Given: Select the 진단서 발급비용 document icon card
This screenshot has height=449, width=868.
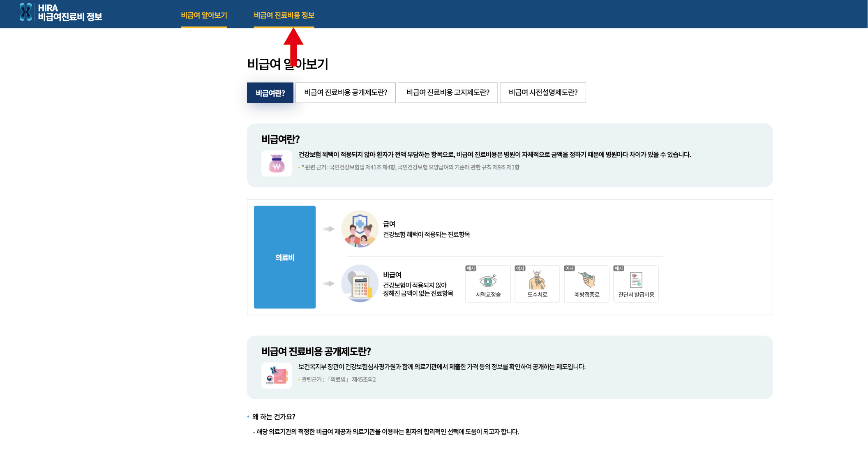Looking at the screenshot, I should 636,284.
